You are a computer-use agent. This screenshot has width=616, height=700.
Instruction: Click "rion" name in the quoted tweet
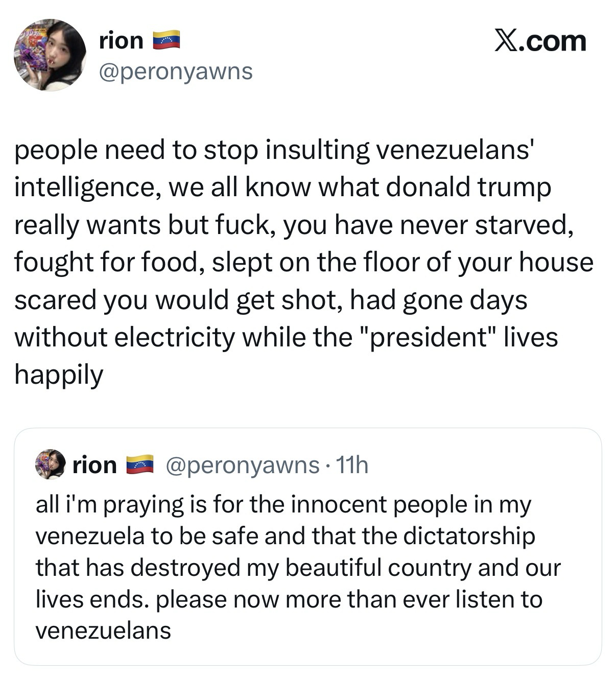95,465
